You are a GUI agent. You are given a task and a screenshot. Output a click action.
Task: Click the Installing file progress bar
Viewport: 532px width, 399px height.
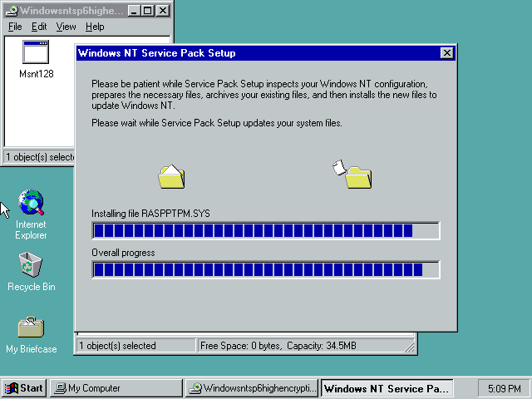265,230
